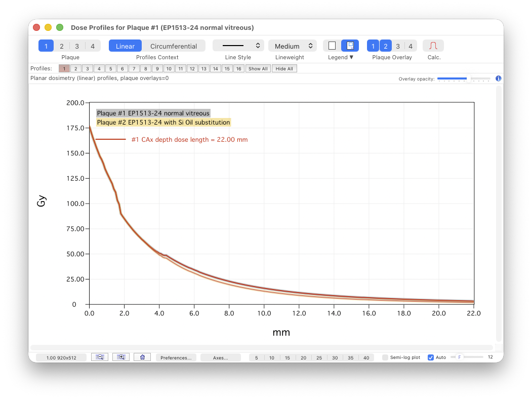The height and width of the screenshot is (400, 532).
Task: Open the Line Style dropdown
Action: point(238,46)
